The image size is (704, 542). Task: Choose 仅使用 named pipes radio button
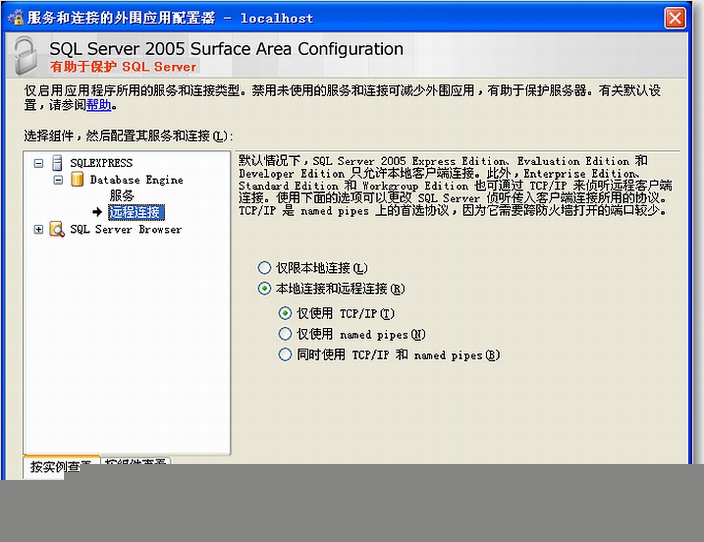tap(286, 334)
